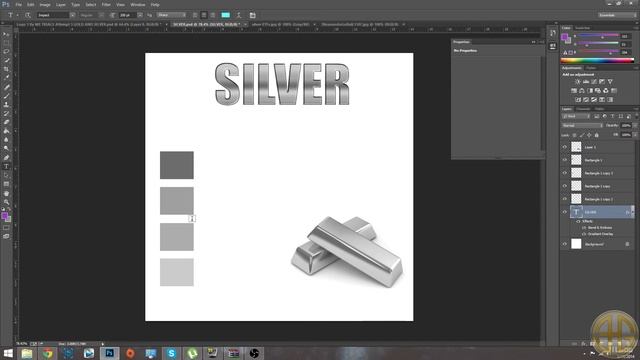640x360 pixels.
Task: Click the Windows Start button
Action: (7, 353)
